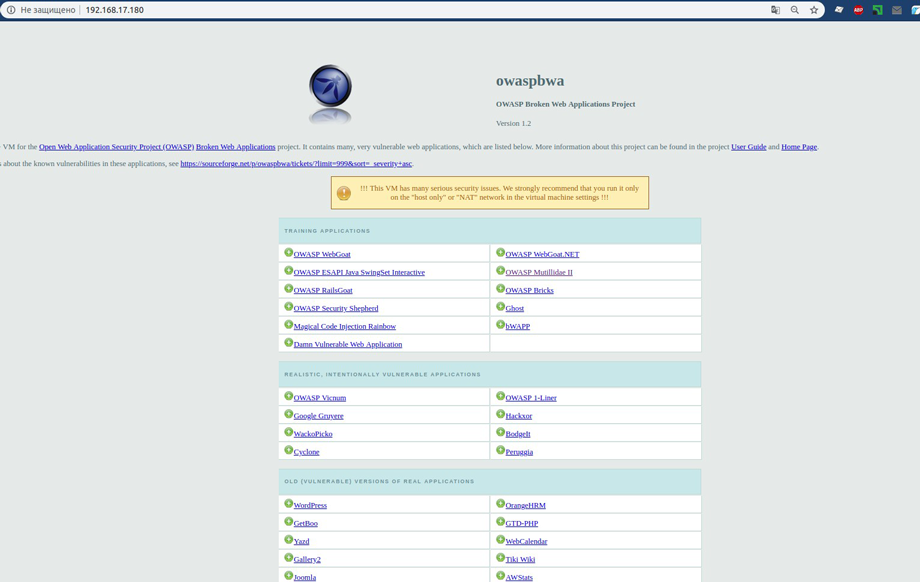920x582 pixels.
Task: Click the Realistic, Intentionally Vulnerable Applications header
Action: pos(490,374)
